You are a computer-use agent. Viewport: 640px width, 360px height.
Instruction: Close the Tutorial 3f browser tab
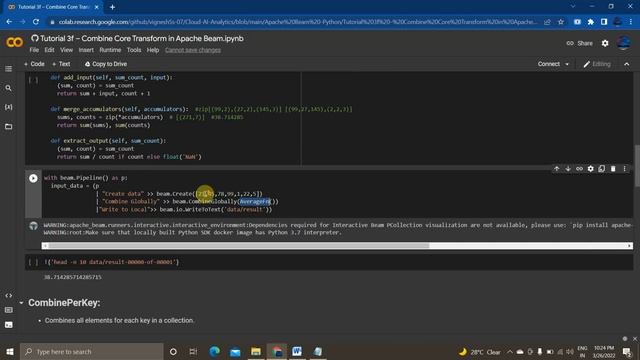point(97,7)
